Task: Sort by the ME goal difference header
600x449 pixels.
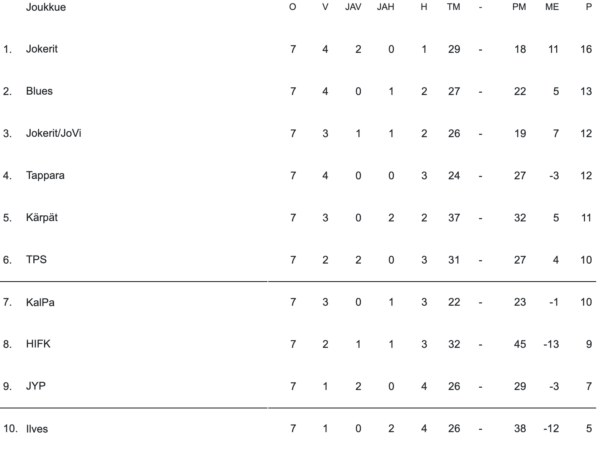Action: 552,7
